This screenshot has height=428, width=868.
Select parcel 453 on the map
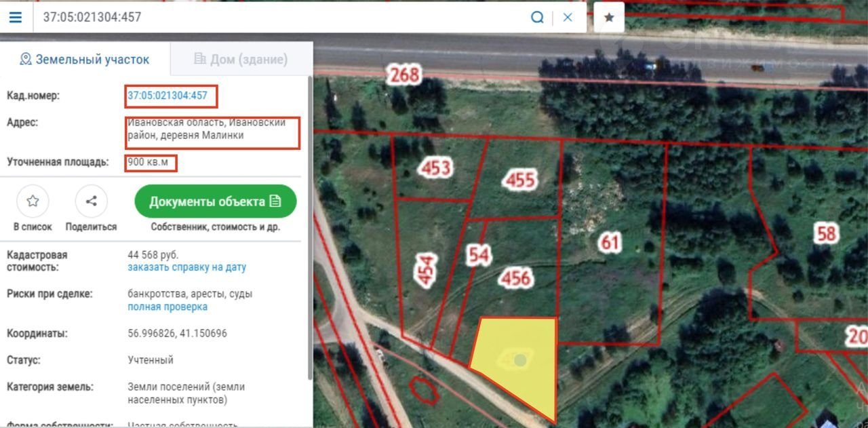pyautogui.click(x=435, y=167)
